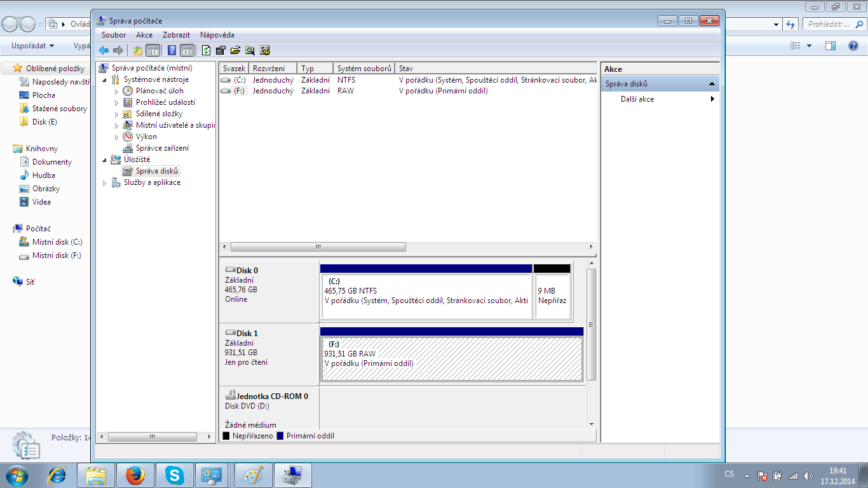Image resolution: width=868 pixels, height=488 pixels.
Task: Sort by the Systém souborů column header
Action: point(363,69)
